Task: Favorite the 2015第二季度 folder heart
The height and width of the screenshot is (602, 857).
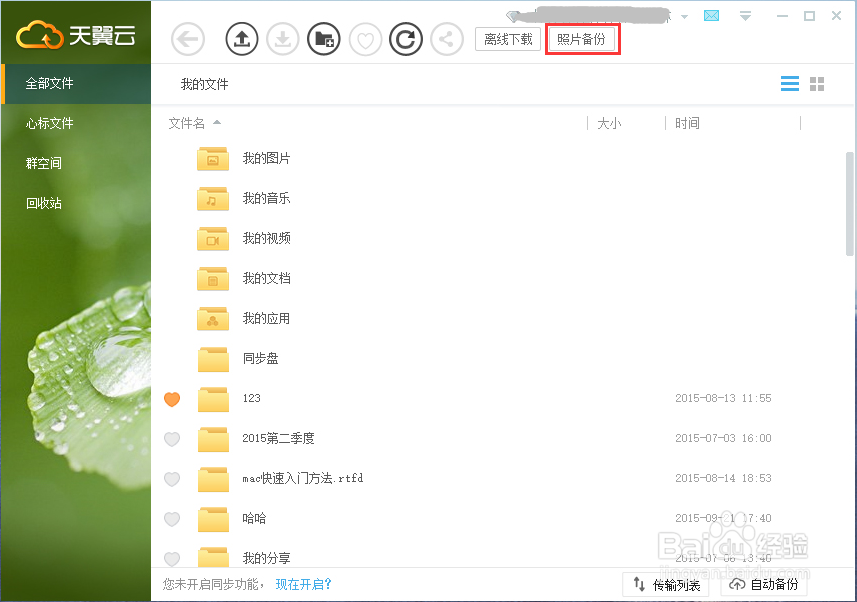Action: pyautogui.click(x=172, y=439)
